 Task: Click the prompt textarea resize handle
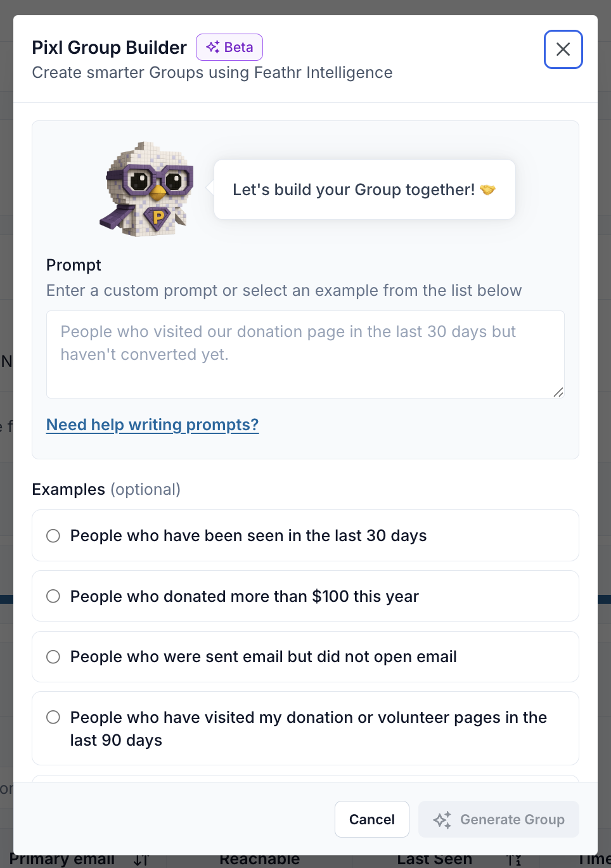pyautogui.click(x=558, y=392)
